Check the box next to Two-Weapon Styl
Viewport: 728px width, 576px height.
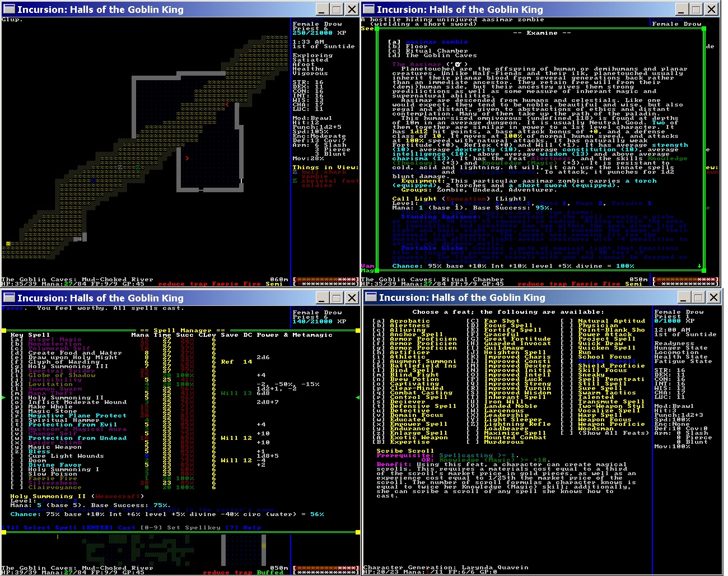pos(567,406)
